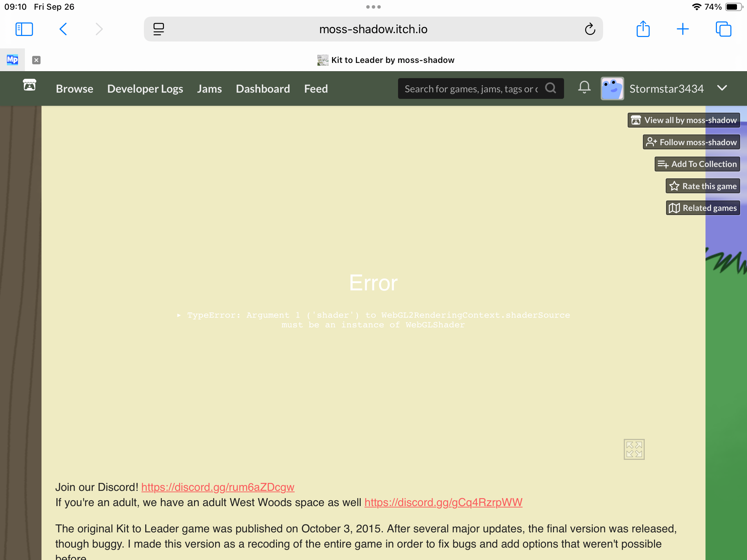
Task: Go forward to the next page
Action: [99, 29]
